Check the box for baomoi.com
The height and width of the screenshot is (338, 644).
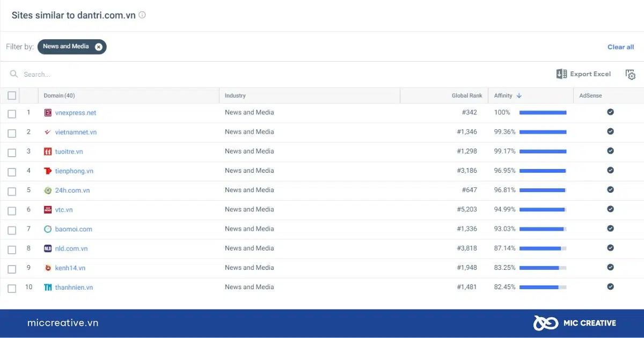pyautogui.click(x=12, y=230)
